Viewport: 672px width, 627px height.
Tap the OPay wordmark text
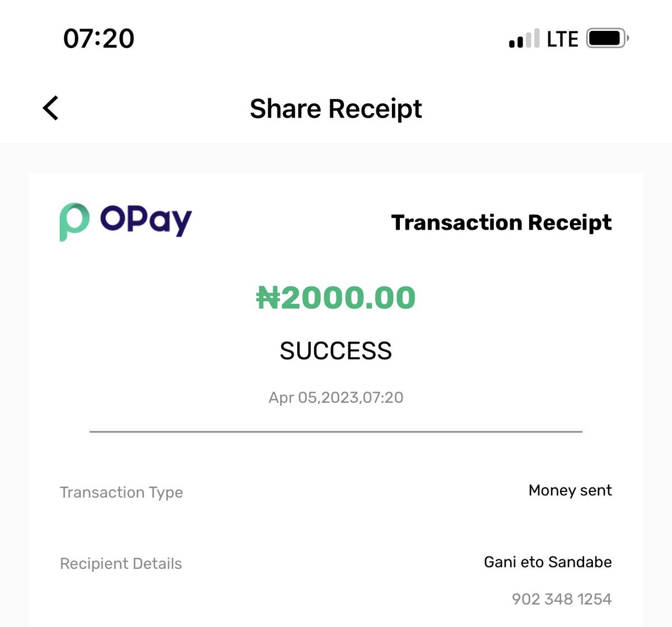click(146, 221)
